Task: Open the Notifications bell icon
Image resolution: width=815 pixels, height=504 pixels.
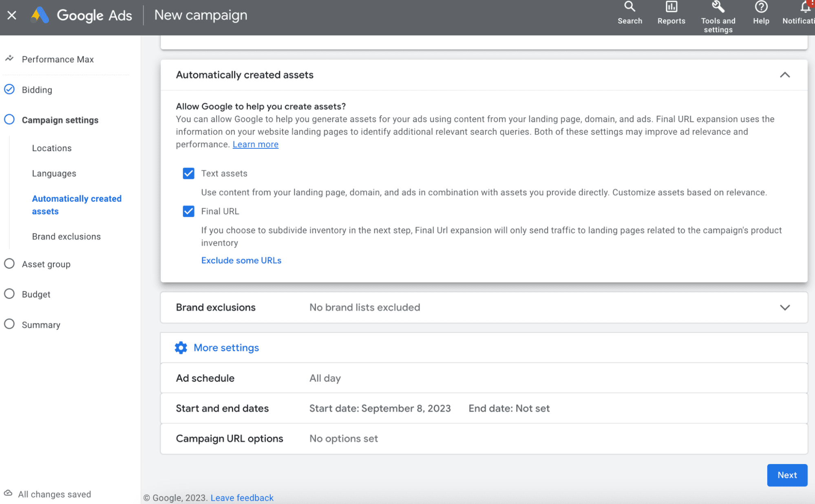Action: point(805,7)
